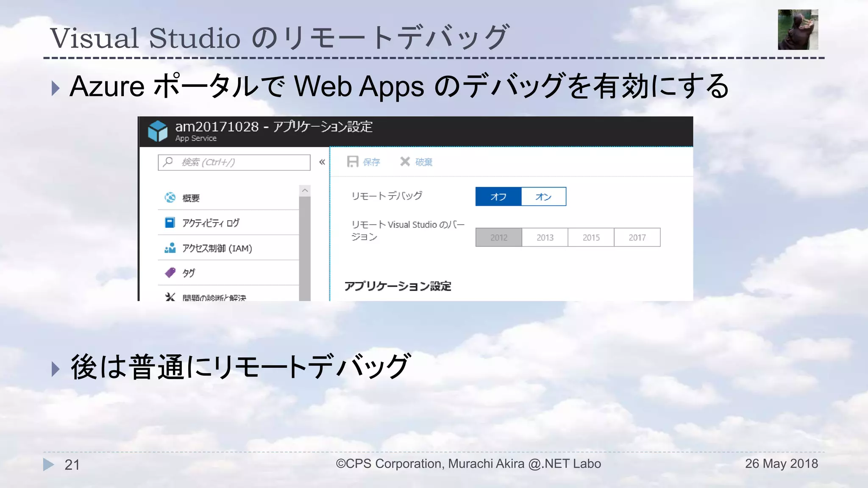Viewport: 868px width, 488px height.
Task: Click the slide title Visual Studio のリモートデバッグ
Action: pos(279,37)
